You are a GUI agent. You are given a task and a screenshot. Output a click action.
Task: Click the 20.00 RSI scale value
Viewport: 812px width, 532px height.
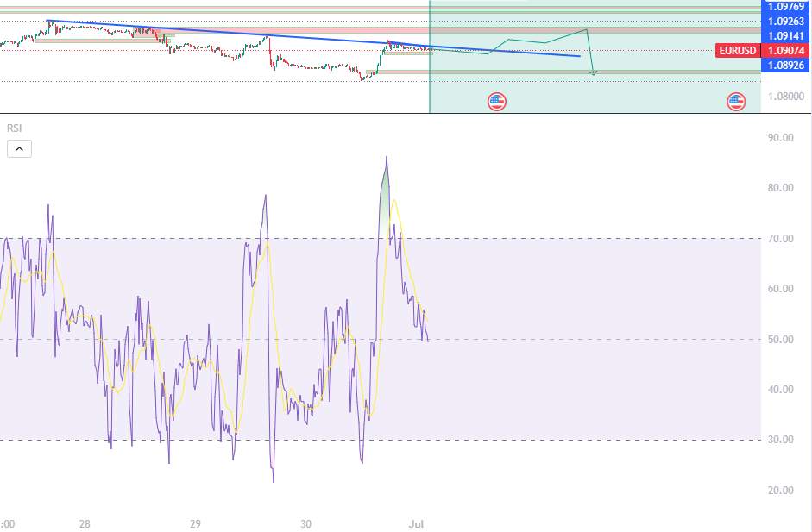[780, 490]
